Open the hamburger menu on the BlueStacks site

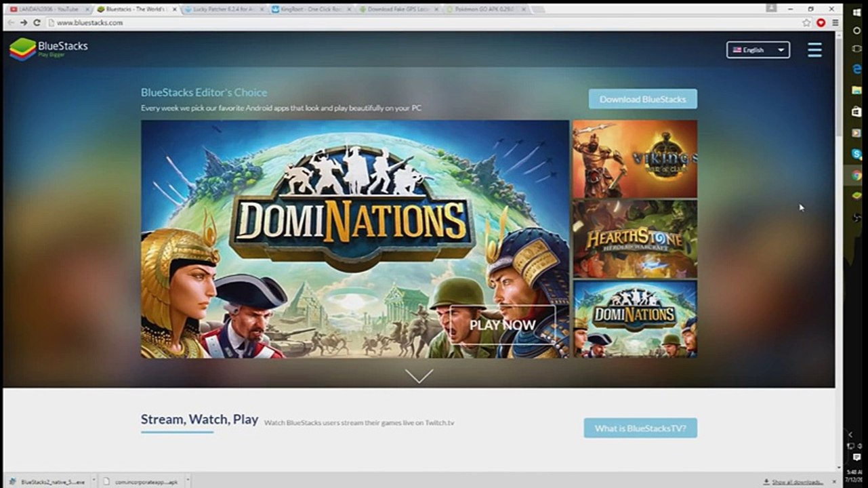point(814,49)
